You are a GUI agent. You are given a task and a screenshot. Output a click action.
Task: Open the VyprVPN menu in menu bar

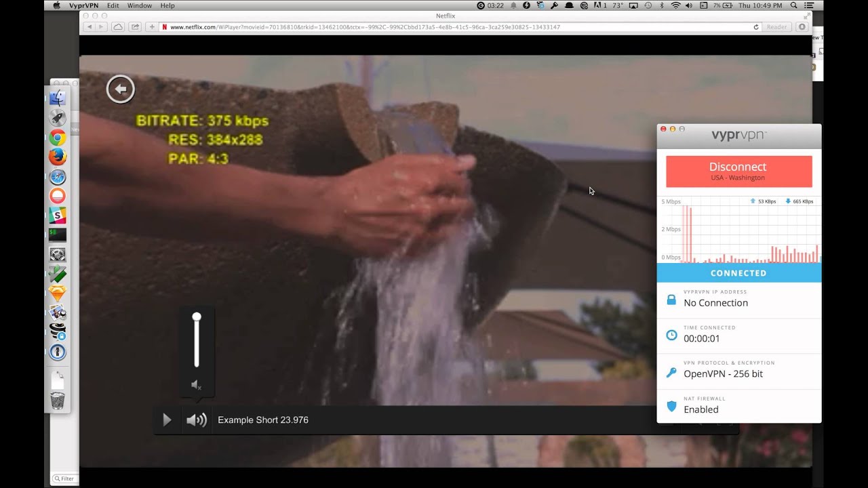coord(83,5)
